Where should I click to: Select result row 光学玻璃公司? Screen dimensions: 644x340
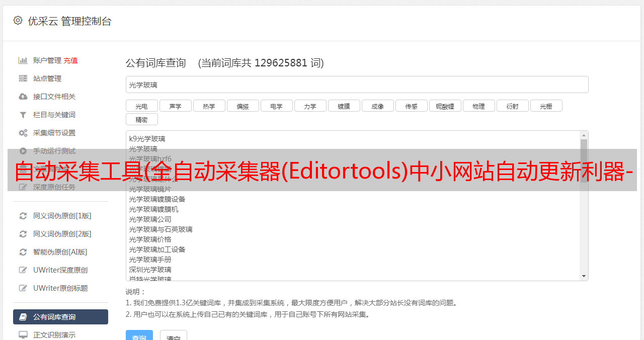coord(150,219)
